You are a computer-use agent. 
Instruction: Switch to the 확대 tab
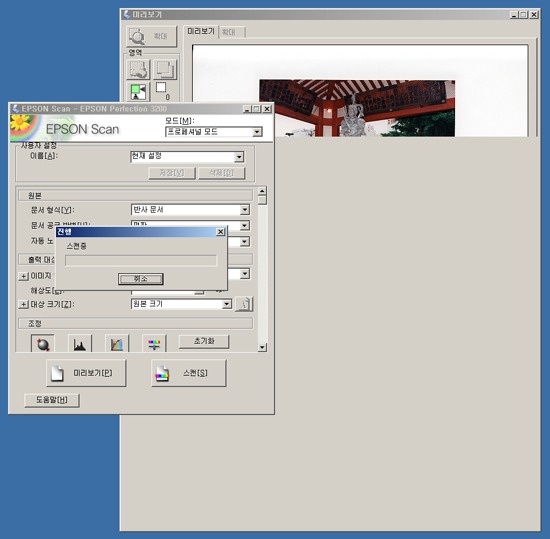coord(232,32)
